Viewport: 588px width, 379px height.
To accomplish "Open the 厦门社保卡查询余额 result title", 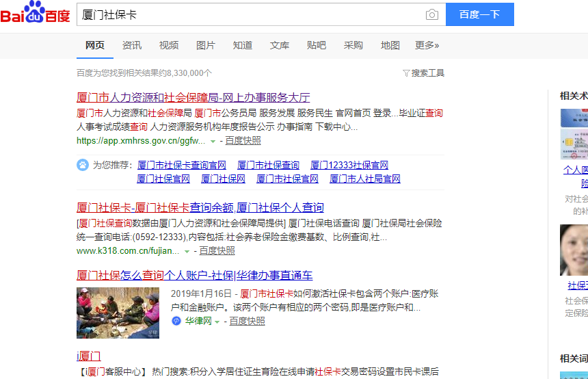I will click(200, 207).
